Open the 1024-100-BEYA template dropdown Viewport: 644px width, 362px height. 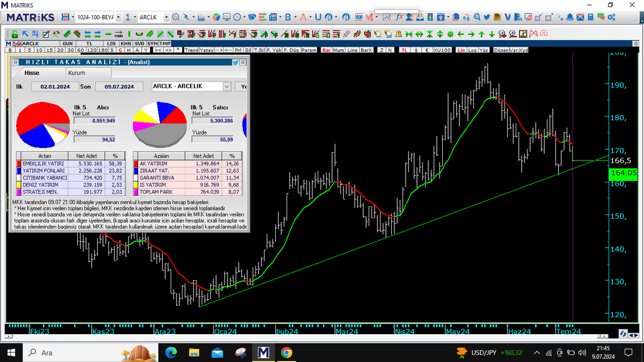pos(119,17)
